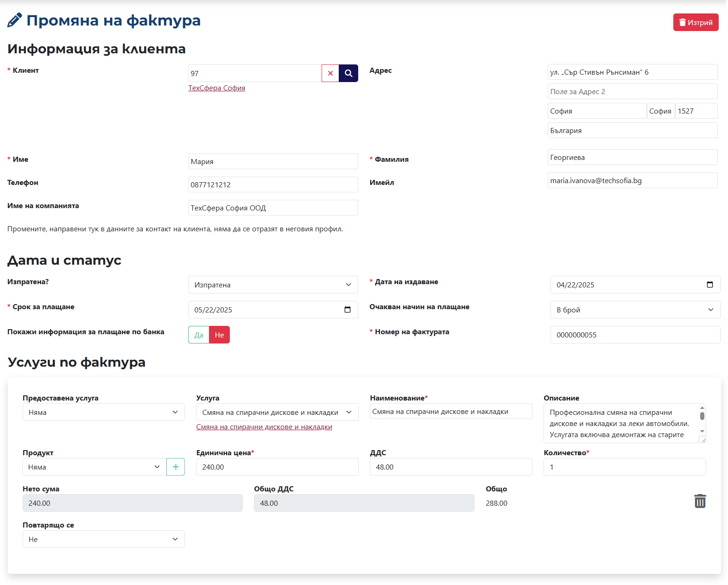
Task: Clear the client field with red X
Action: [330, 73]
